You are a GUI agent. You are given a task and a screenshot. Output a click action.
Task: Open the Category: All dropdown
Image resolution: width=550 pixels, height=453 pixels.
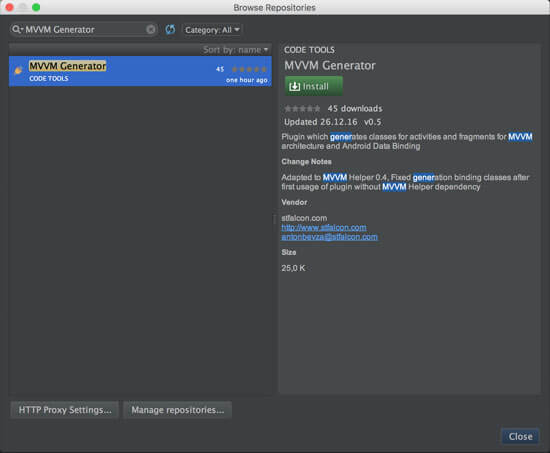(x=212, y=30)
